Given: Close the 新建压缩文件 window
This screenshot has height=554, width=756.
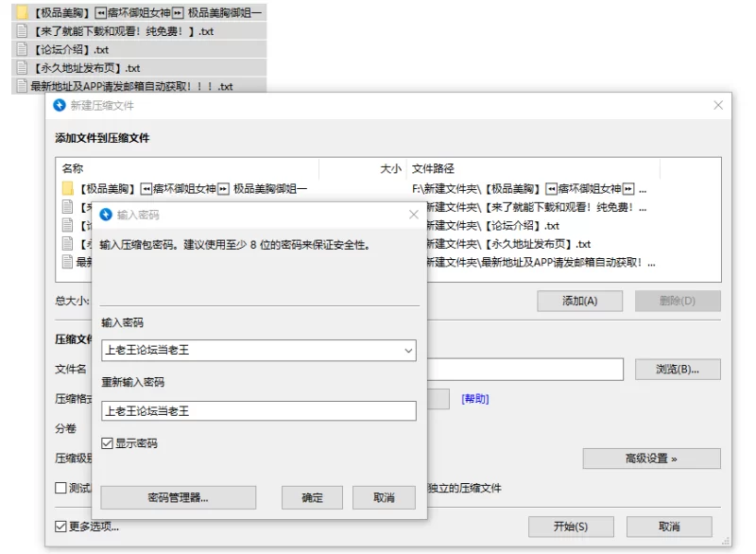Looking at the screenshot, I should pos(718,105).
